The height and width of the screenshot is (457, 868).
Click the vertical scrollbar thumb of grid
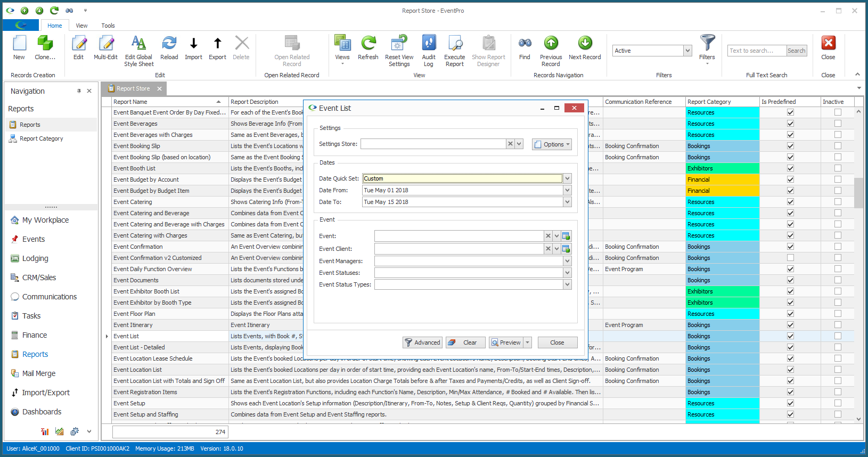click(x=858, y=193)
